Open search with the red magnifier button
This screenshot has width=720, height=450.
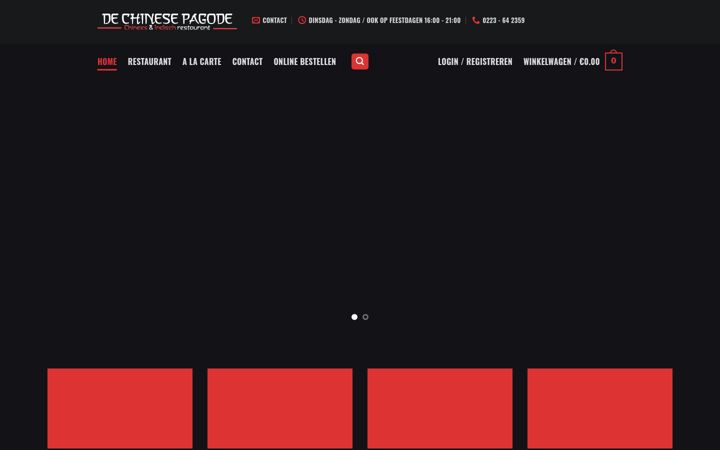[x=360, y=62]
